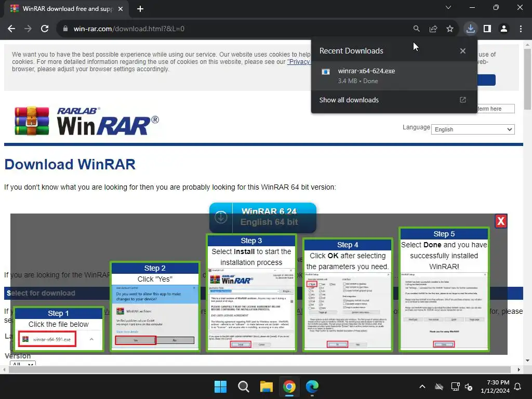The width and height of the screenshot is (532, 399).
Task: Open the Language dropdown set to English
Action: pos(473,129)
